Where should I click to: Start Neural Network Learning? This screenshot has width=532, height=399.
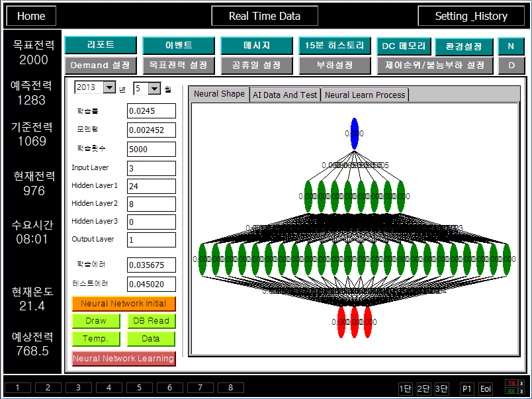tap(124, 359)
